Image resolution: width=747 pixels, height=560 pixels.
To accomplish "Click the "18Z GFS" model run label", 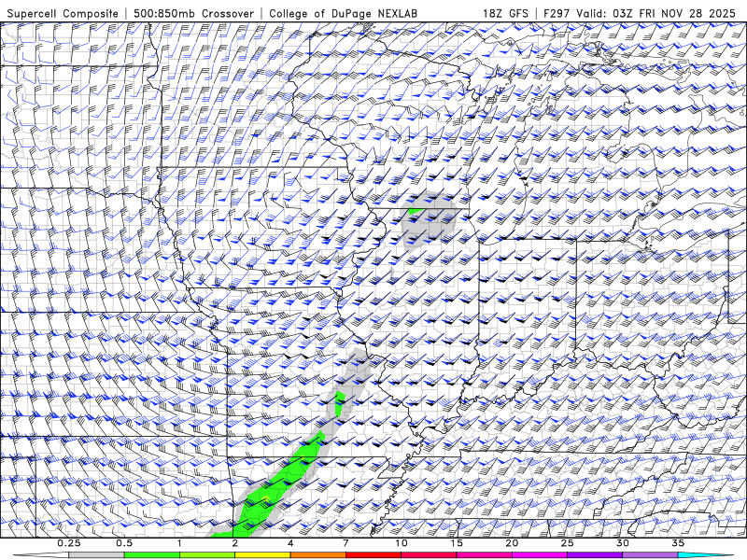I will (x=505, y=13).
